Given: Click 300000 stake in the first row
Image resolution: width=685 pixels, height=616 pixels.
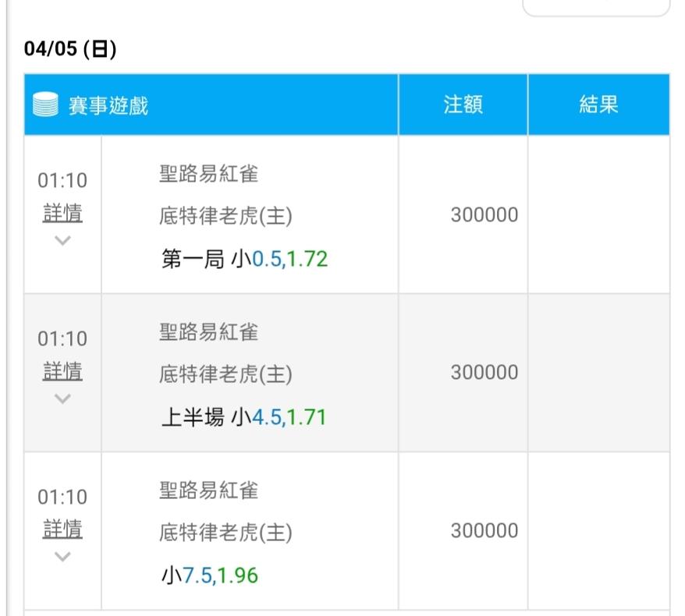Looking at the screenshot, I should click(484, 215).
